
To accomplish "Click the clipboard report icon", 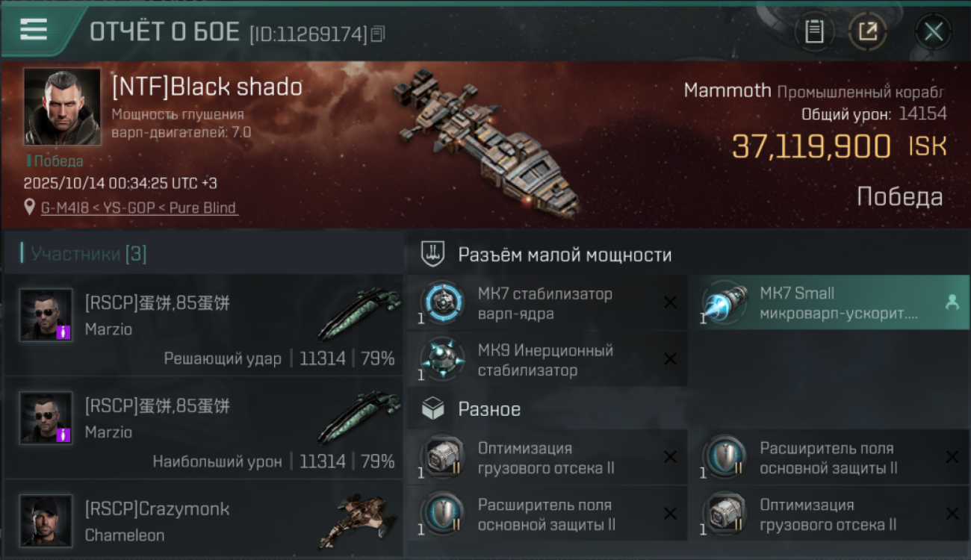I will coord(814,31).
